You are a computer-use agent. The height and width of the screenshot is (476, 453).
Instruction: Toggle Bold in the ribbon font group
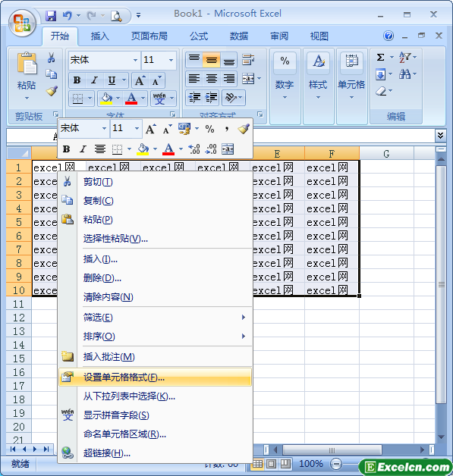(77, 80)
